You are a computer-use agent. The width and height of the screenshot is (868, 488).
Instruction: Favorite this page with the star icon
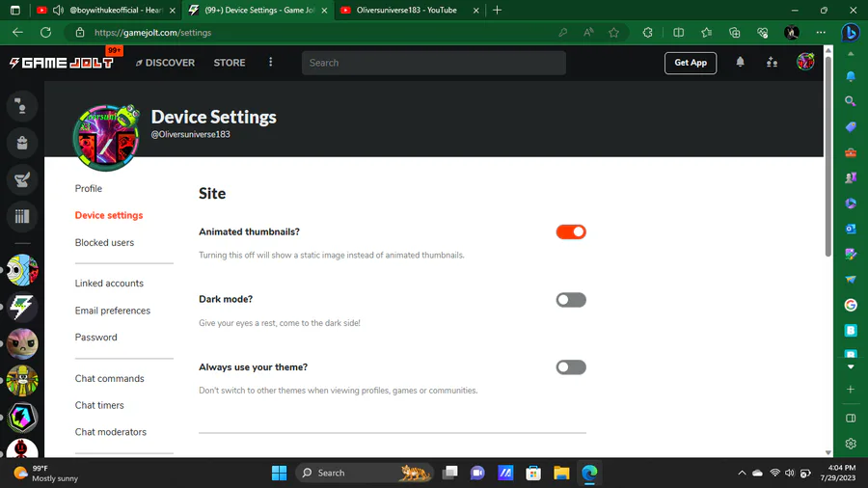click(x=613, y=33)
